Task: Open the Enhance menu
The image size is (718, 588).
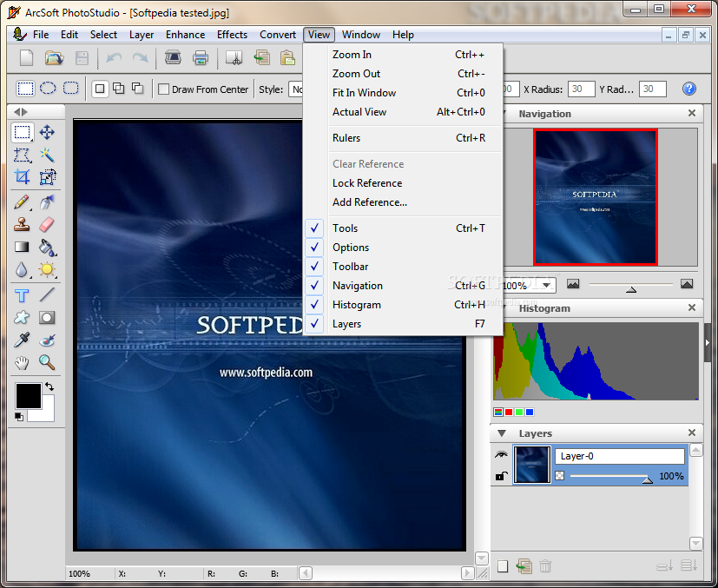Action: pyautogui.click(x=185, y=35)
